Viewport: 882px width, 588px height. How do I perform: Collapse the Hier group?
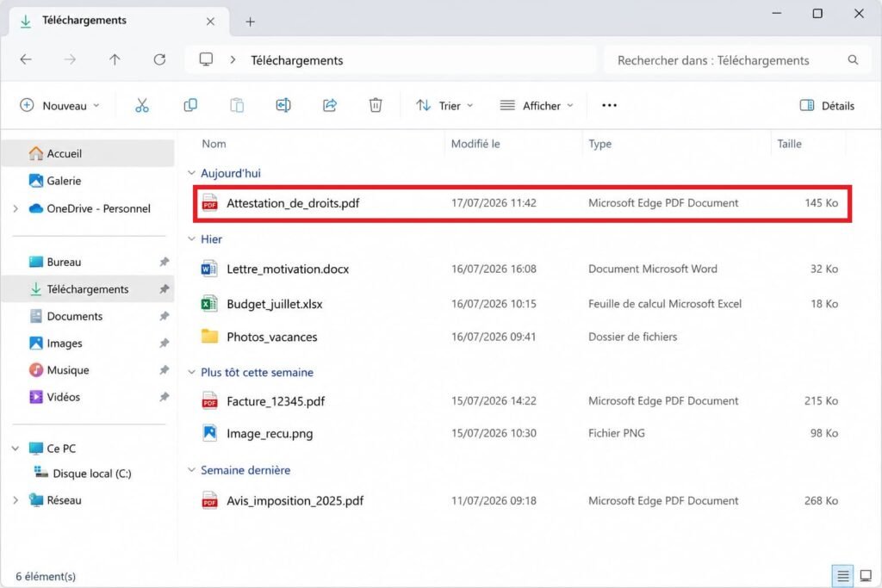tap(191, 239)
